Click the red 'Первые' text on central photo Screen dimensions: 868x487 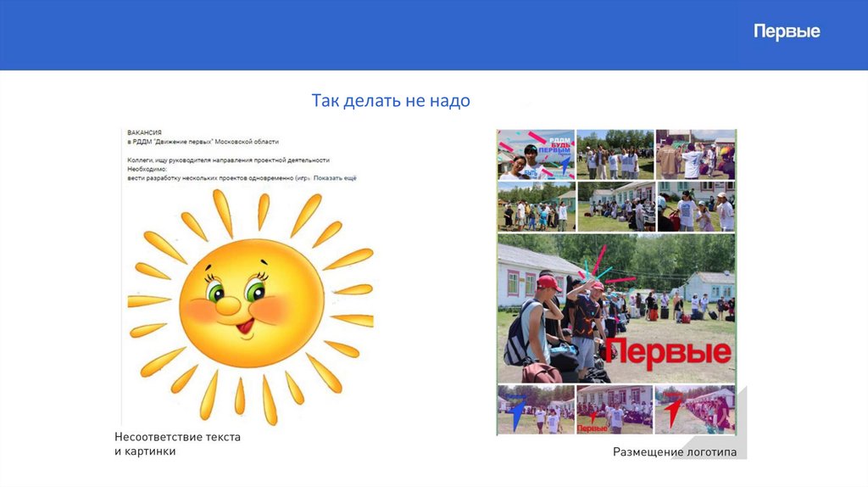tap(667, 350)
